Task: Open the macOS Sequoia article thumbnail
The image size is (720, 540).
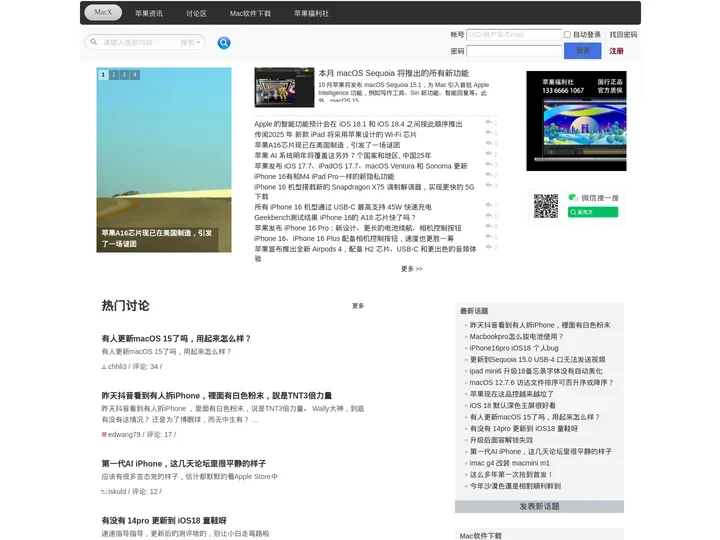Action: coord(284,87)
